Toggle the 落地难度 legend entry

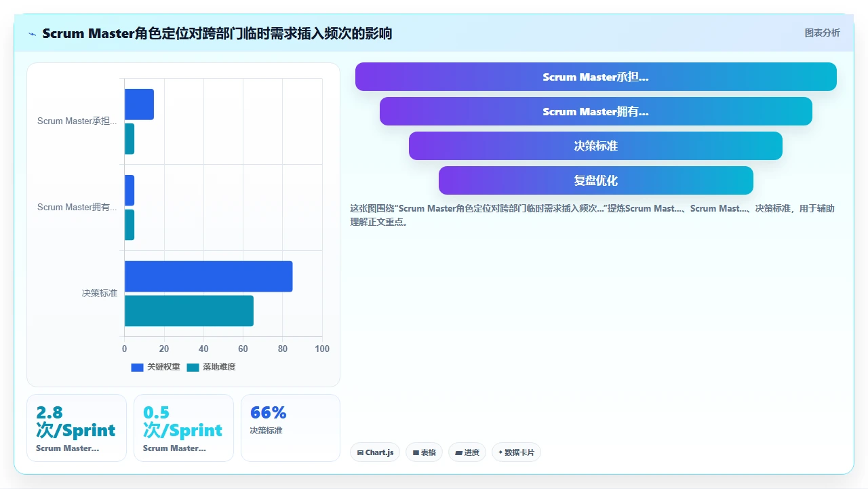point(212,367)
